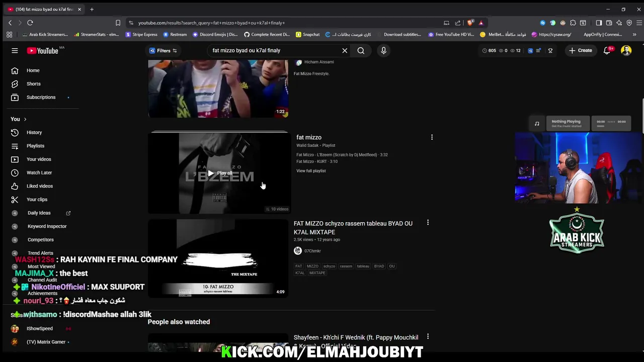
Task: Open the 4:09 mixtape video thumbnail
Action: (218, 258)
